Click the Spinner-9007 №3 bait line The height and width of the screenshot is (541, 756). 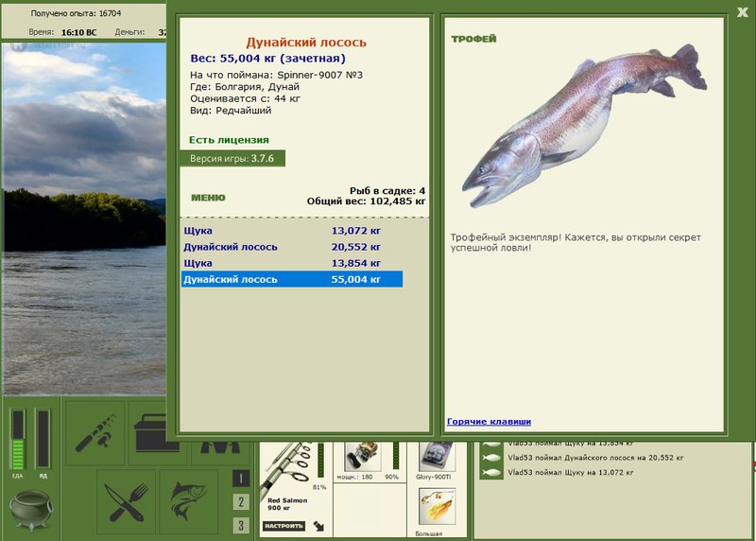[276, 75]
